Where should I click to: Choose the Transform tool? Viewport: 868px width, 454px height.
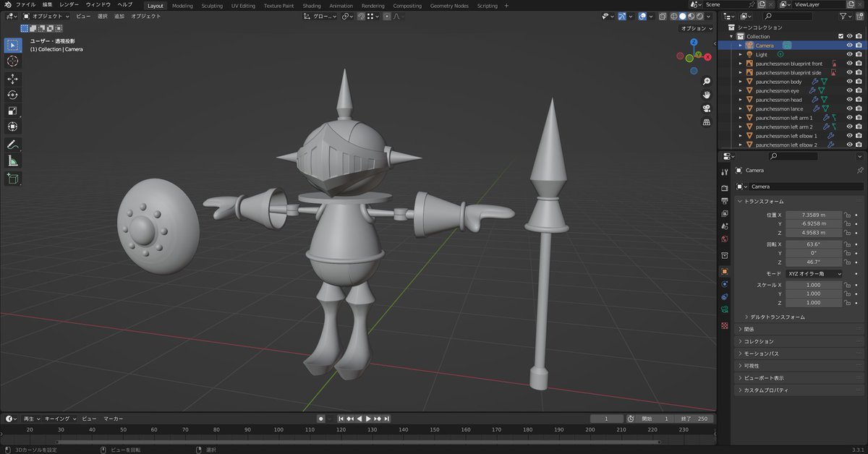point(13,127)
